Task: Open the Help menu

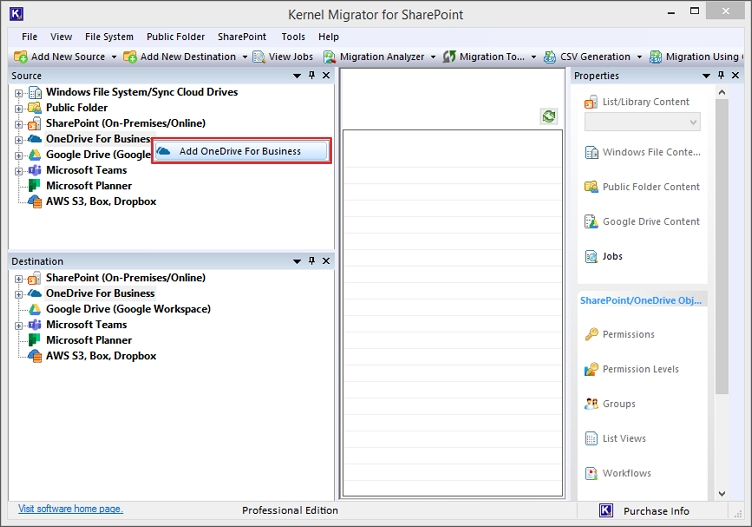Action: click(x=329, y=36)
